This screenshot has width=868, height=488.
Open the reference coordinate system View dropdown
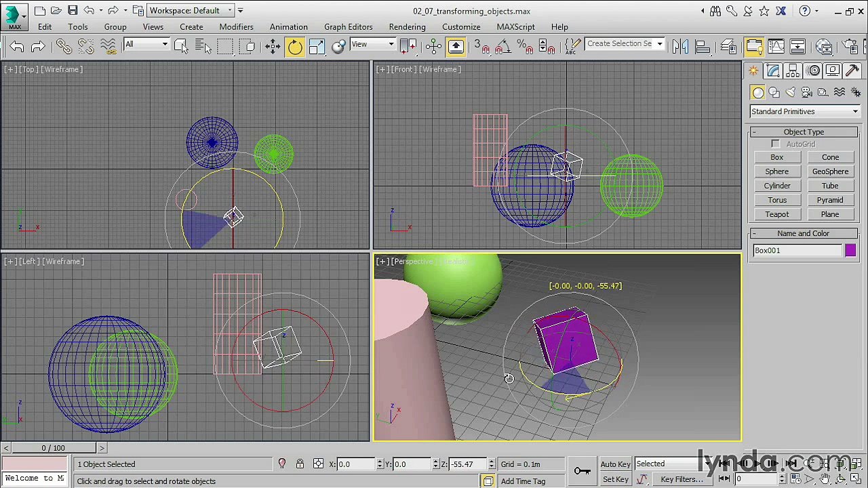tap(372, 44)
